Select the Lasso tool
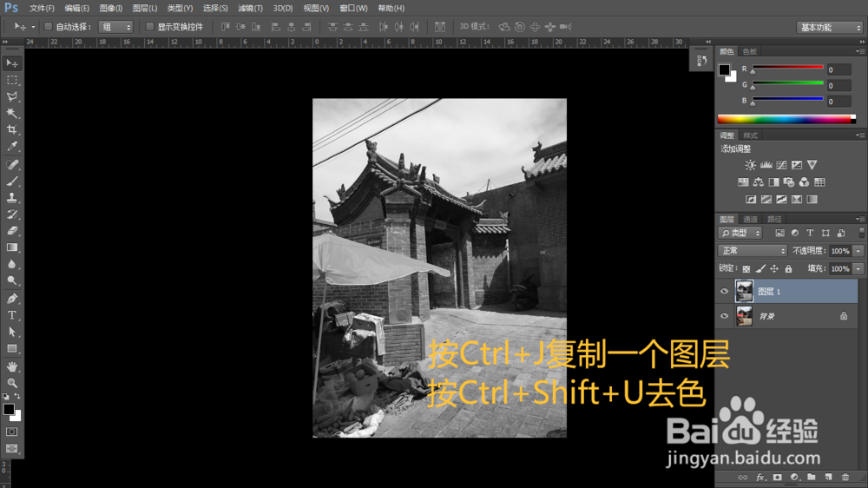This screenshot has height=488, width=868. pyautogui.click(x=11, y=97)
